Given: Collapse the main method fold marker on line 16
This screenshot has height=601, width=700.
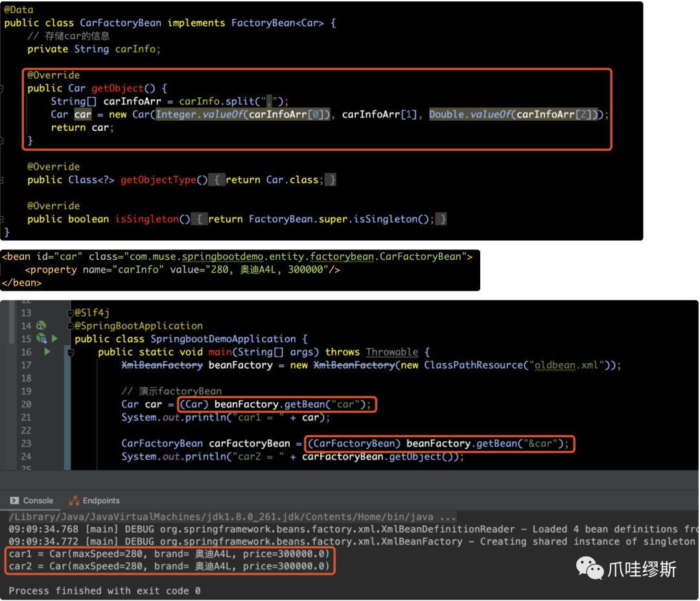Looking at the screenshot, I should pyautogui.click(x=70, y=352).
